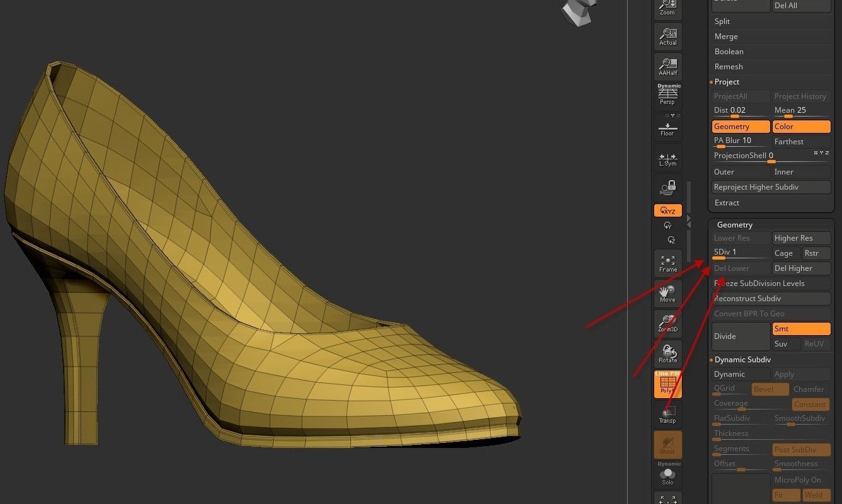Toggle the Suv option

[x=787, y=344]
